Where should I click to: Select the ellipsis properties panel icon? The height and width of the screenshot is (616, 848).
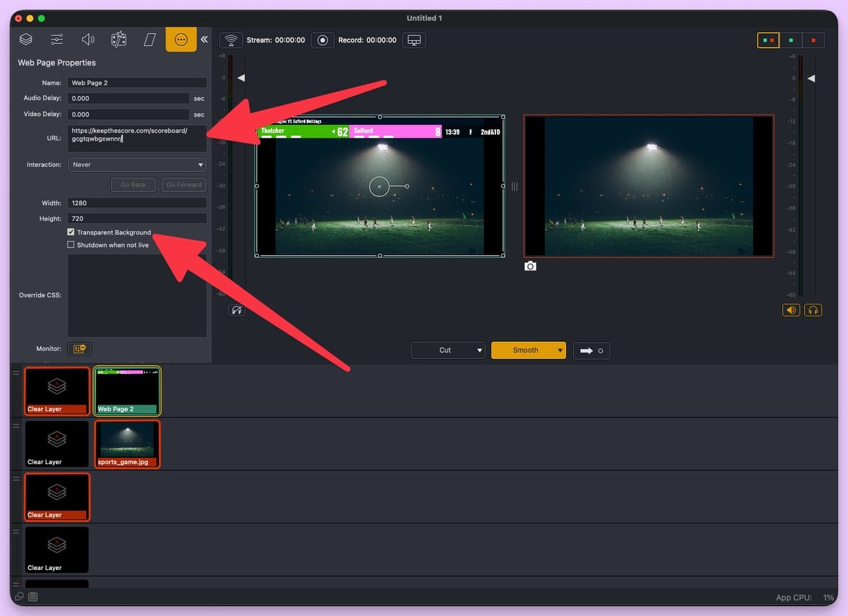pos(181,39)
